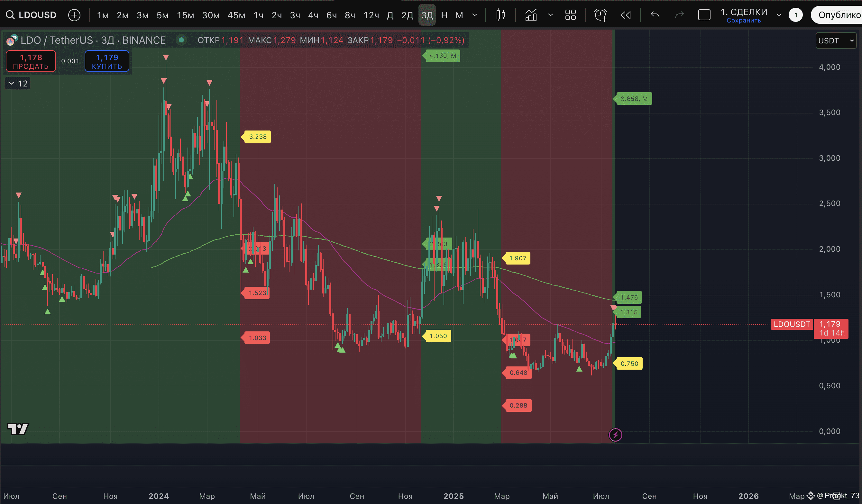This screenshot has width=862, height=504.
Task: Open symbol search for LDOUSD
Action: point(31,15)
